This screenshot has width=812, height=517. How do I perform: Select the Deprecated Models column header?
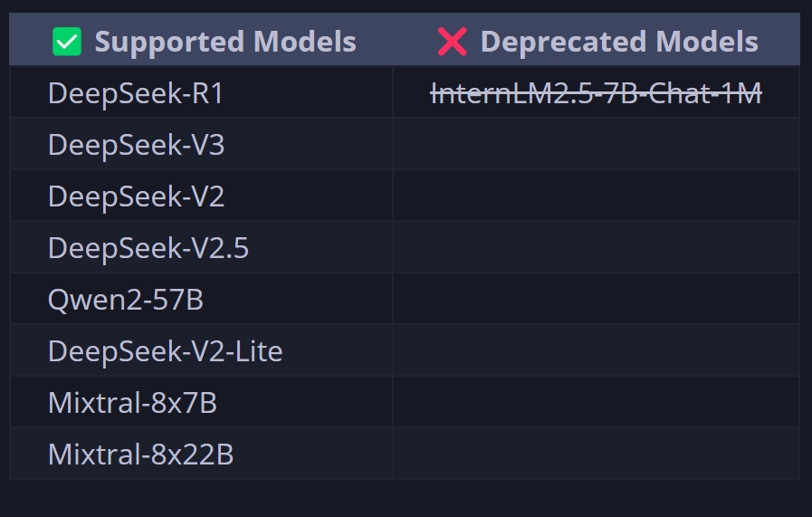(x=596, y=41)
